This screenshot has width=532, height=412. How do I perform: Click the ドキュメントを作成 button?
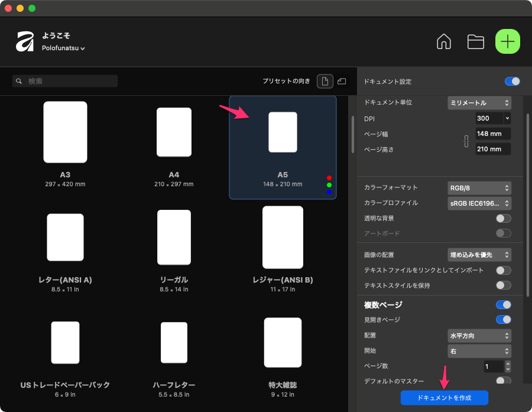(444, 398)
